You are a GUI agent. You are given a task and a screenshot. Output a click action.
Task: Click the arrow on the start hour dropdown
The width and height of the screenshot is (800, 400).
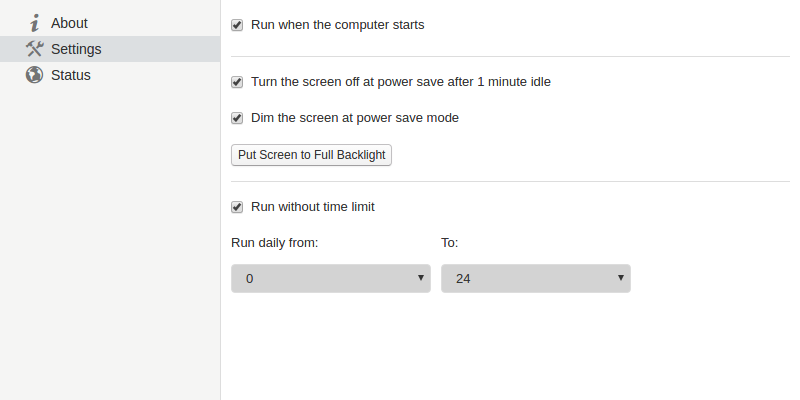(x=420, y=278)
